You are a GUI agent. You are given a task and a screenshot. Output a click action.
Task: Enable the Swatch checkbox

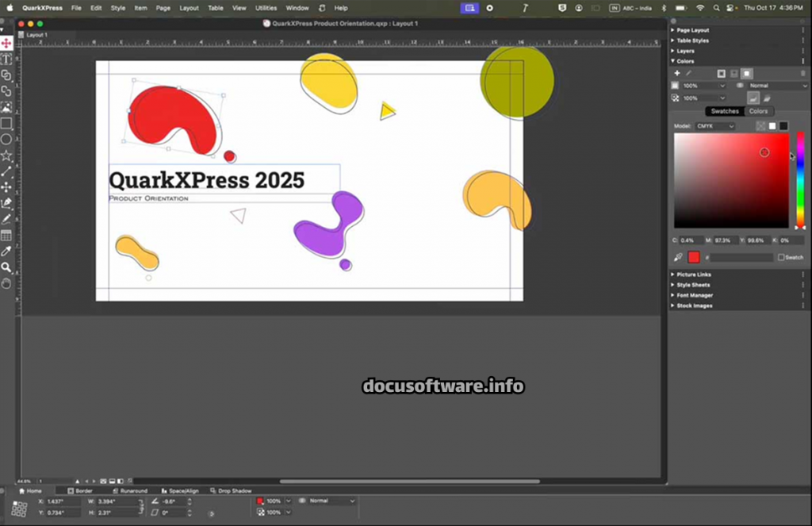(781, 257)
